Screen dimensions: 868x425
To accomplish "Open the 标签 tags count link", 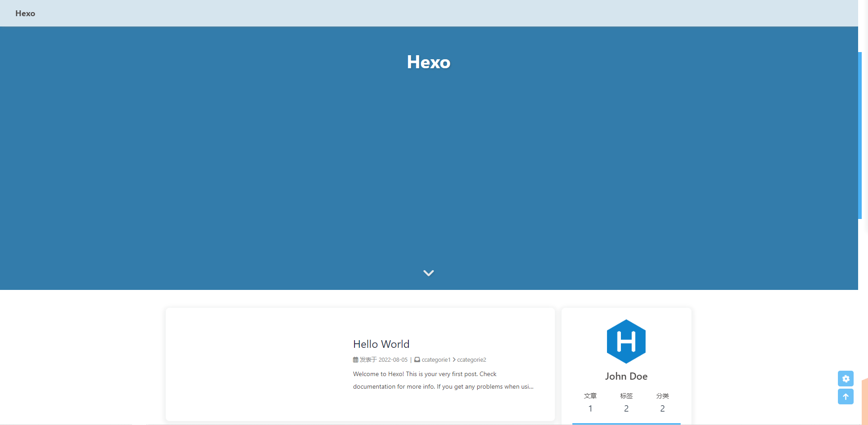I will [626, 402].
